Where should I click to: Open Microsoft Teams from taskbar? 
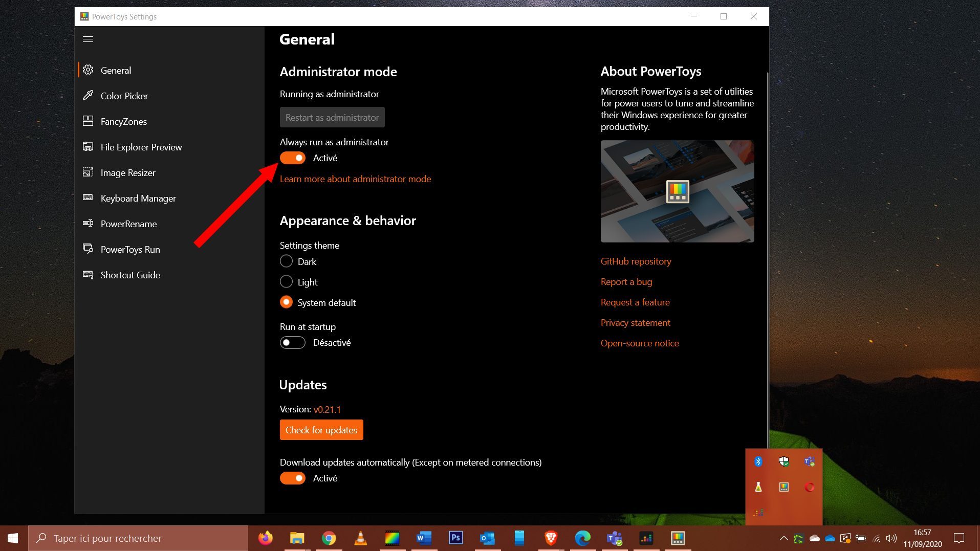[x=614, y=538]
